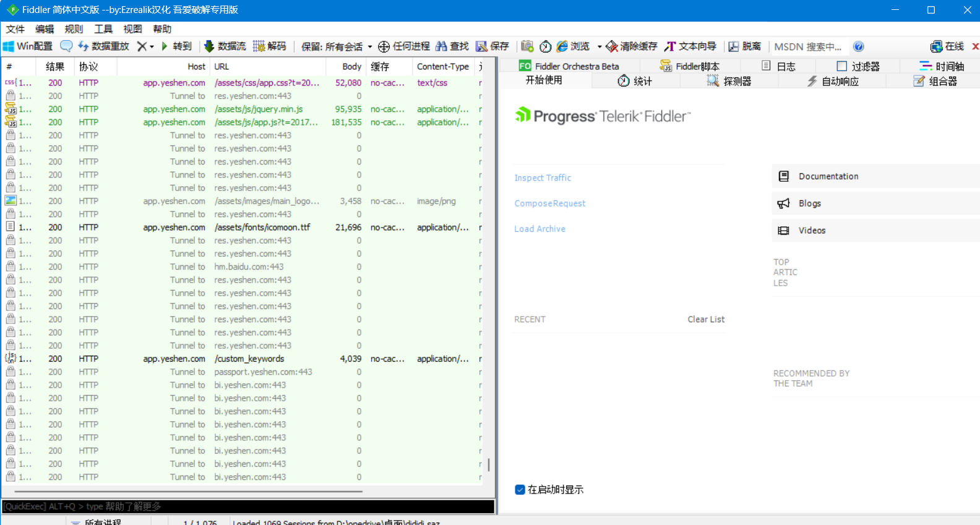Screen dimensions: 980x525
Task: Click the Find (查找) binoculars icon
Action: pyautogui.click(x=441, y=46)
